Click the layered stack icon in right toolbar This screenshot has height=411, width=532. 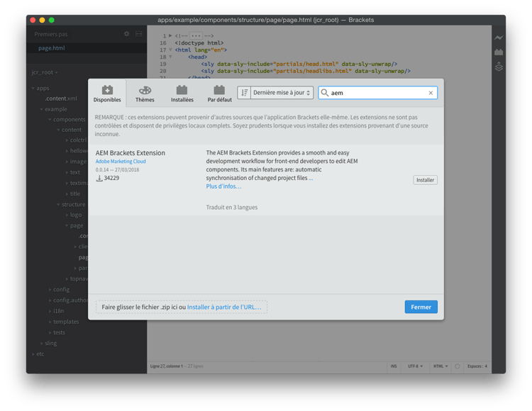click(499, 67)
